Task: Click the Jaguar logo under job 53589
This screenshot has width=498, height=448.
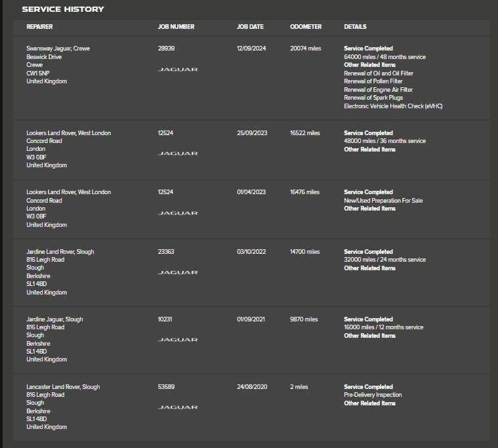Action: 177,407
